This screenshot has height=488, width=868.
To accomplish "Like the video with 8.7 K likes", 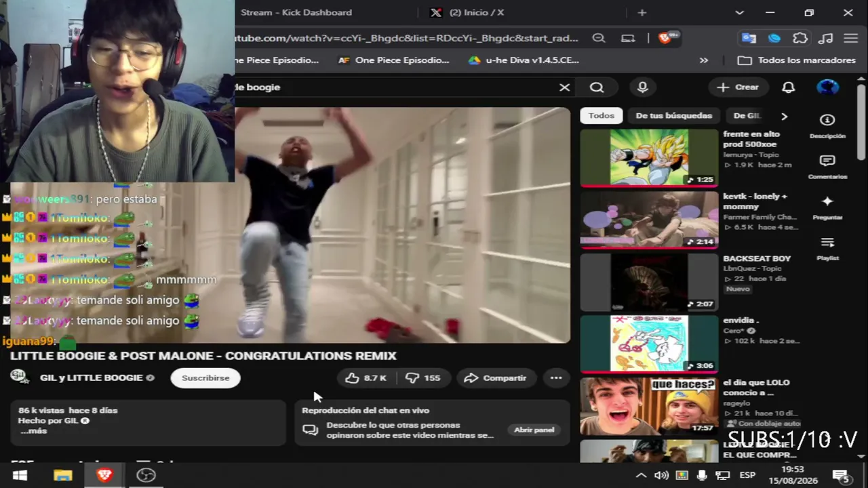I will click(366, 378).
